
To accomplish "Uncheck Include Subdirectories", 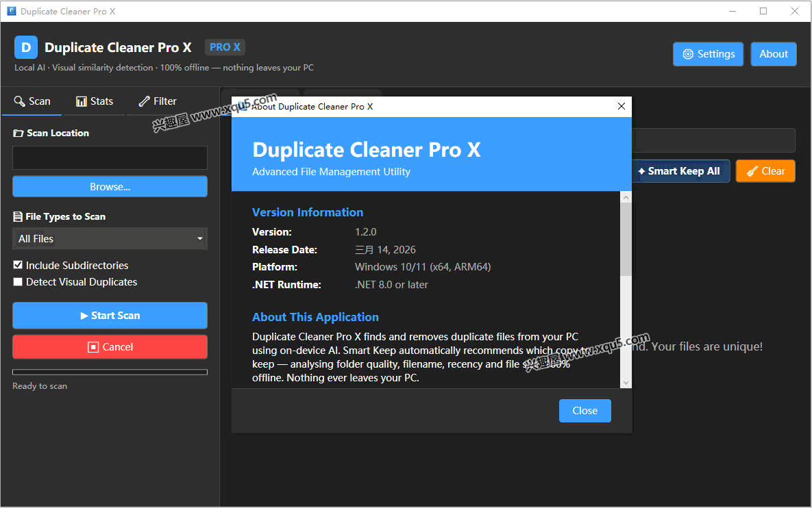I will 18,265.
